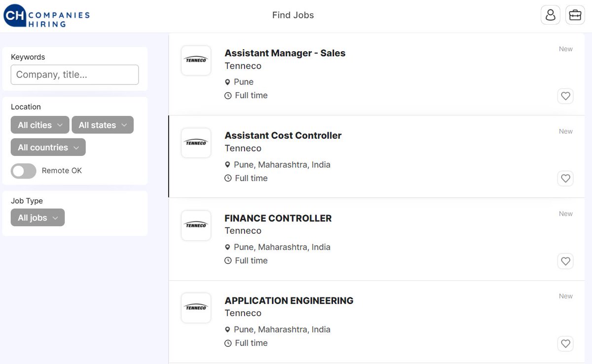Click the Companies Hiring logo

(x=46, y=16)
